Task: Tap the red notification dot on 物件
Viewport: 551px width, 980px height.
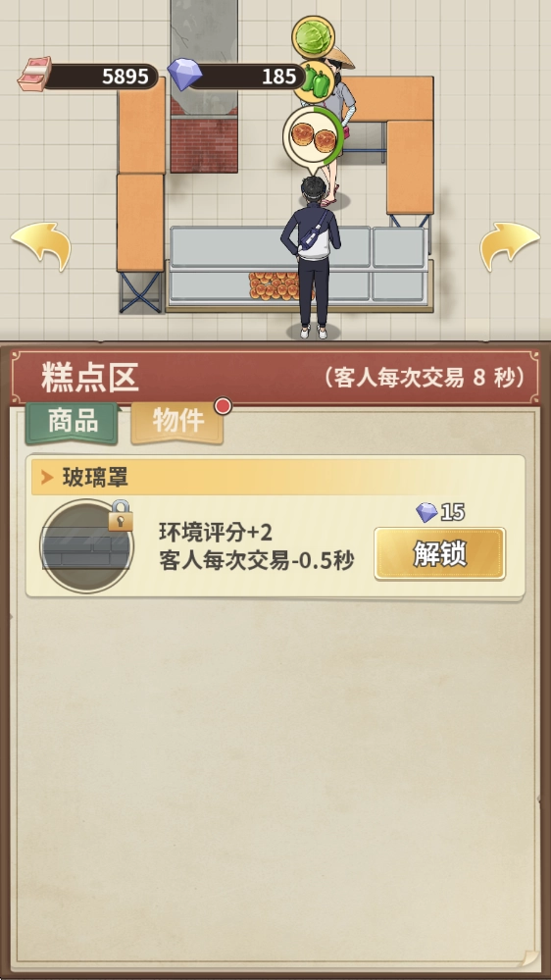Action: [223, 407]
